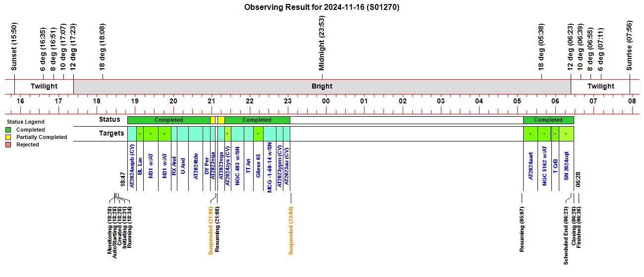Select the BL Lac target label

[140, 166]
